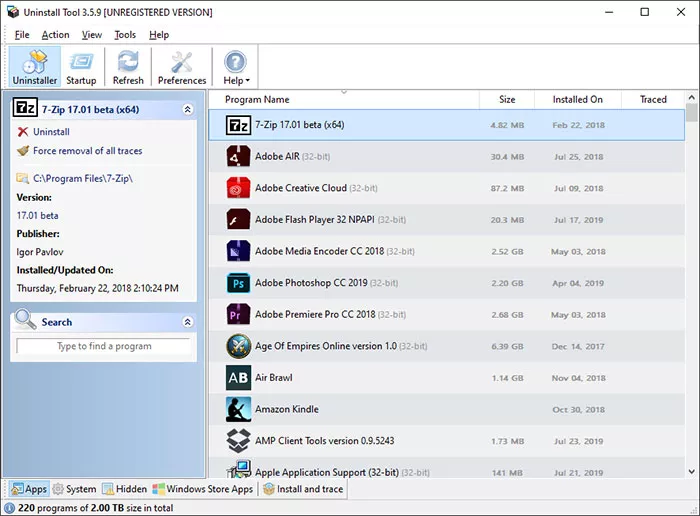Select the AMP Client Tools icon
This screenshot has height=516, width=700.
(238, 441)
